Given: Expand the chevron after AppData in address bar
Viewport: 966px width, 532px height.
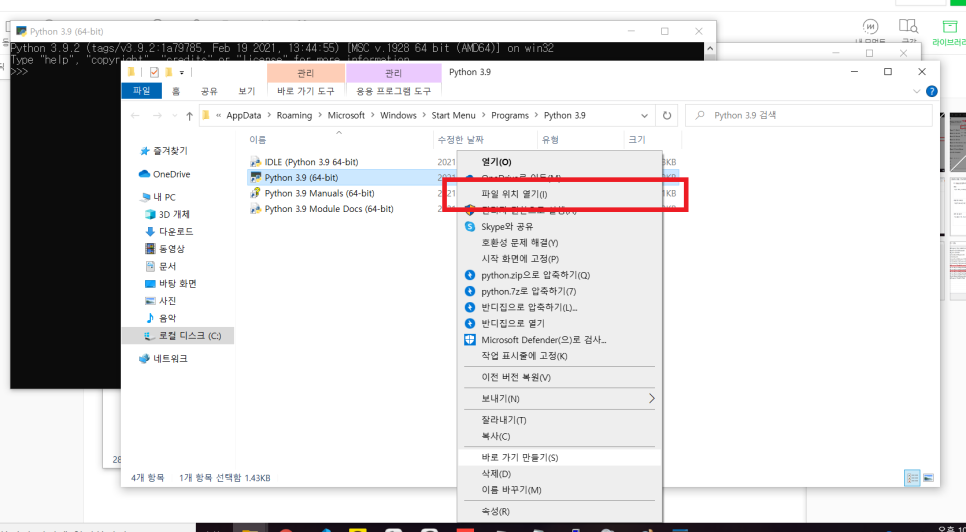Looking at the screenshot, I should point(269,116).
